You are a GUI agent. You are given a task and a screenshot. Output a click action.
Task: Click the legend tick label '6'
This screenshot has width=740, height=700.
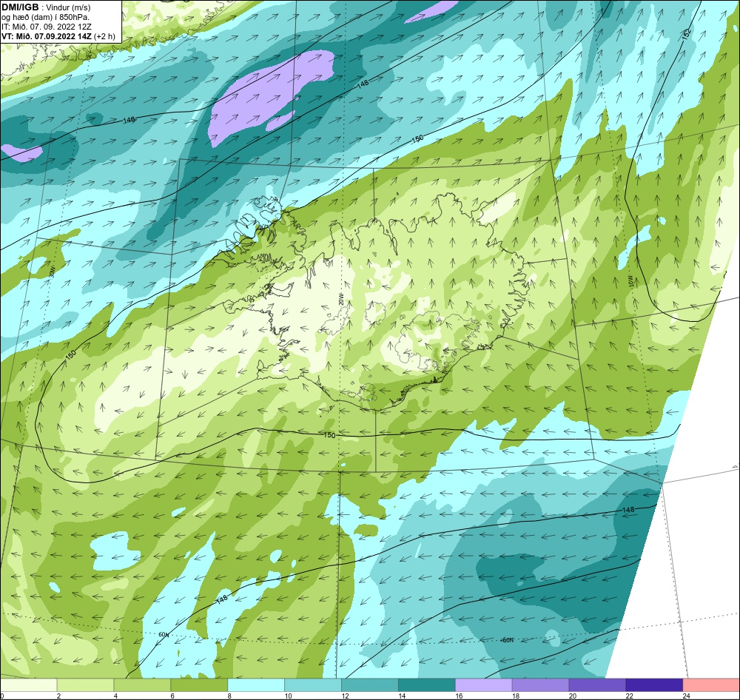[x=172, y=696]
